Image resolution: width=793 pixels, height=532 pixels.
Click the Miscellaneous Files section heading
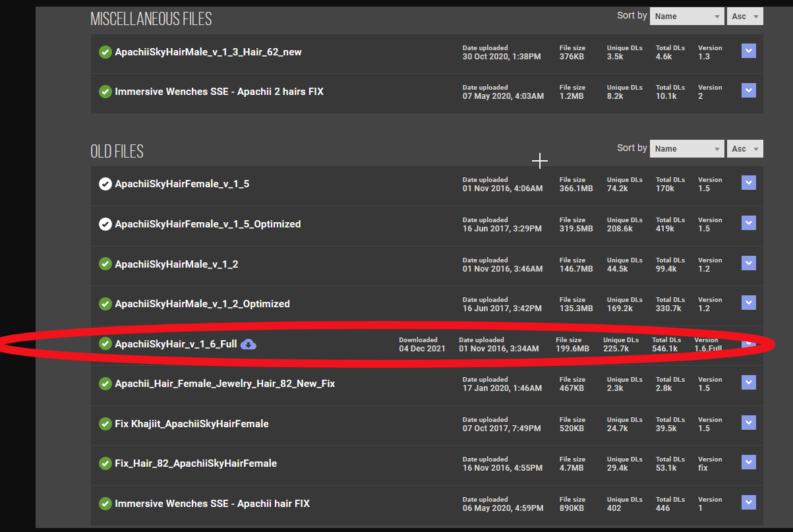tap(151, 18)
